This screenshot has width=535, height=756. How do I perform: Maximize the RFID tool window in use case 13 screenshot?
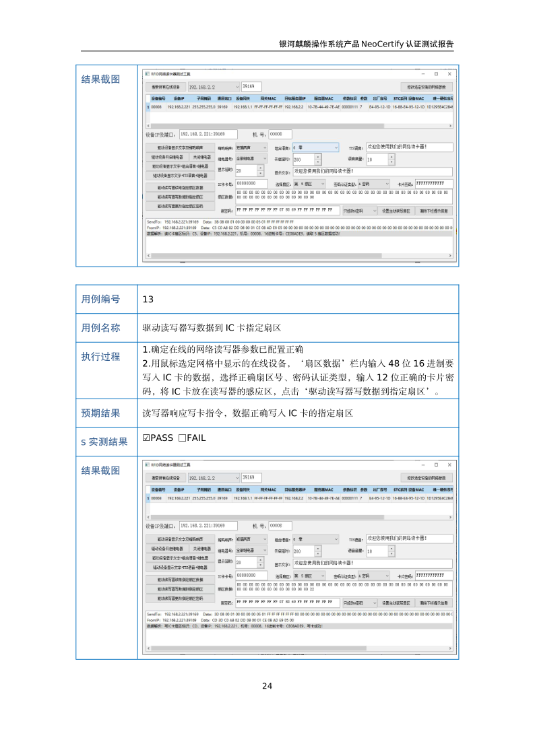[x=437, y=465]
